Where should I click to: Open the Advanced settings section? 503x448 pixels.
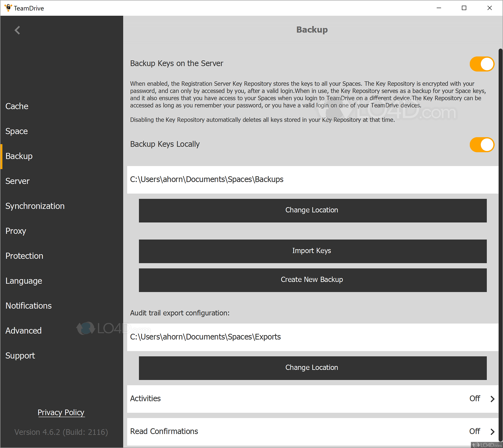tap(23, 331)
